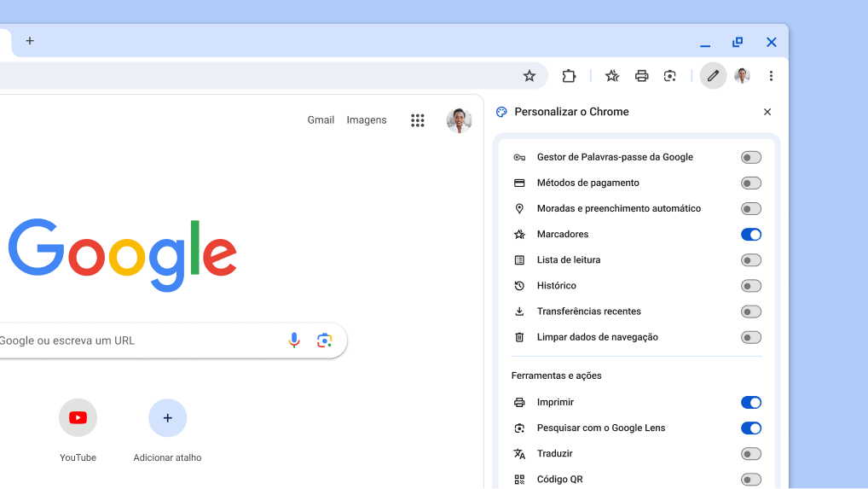
Task: Click the Customize Chrome pencil icon
Action: pos(713,76)
